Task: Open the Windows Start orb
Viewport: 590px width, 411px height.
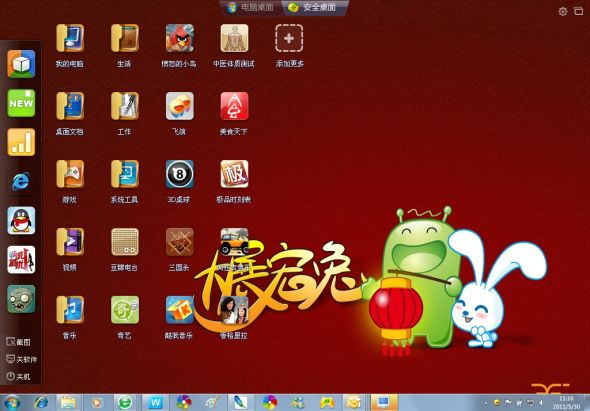Action: [x=12, y=403]
